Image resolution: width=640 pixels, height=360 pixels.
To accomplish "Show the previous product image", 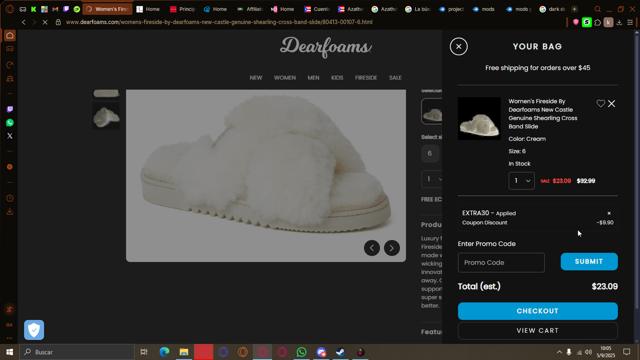I will pos(371,248).
